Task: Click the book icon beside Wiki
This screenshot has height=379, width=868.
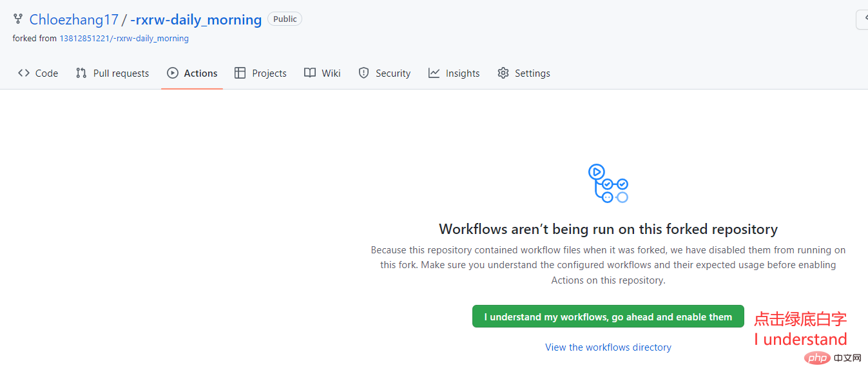Action: coord(310,73)
